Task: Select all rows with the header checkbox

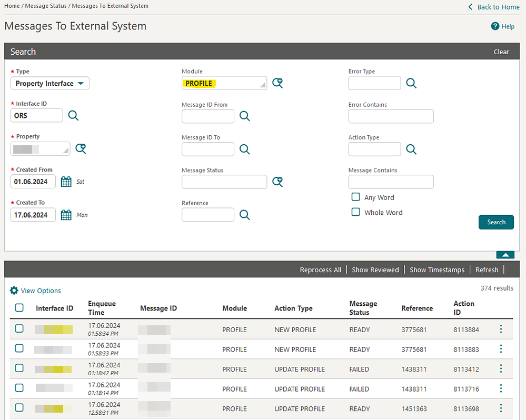Action: (19, 307)
